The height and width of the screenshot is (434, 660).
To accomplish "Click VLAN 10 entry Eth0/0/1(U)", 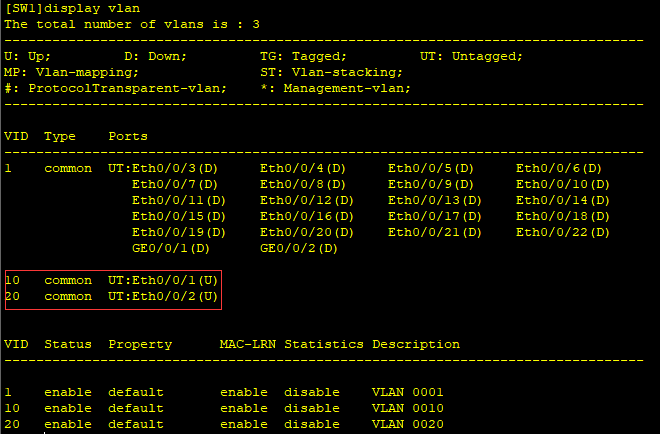I will pyautogui.click(x=175, y=280).
